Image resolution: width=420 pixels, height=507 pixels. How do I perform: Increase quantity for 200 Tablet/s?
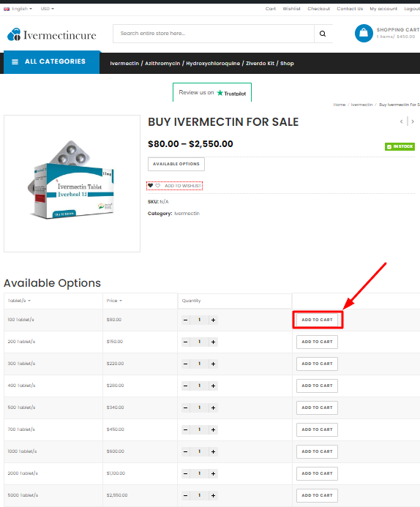coord(214,342)
